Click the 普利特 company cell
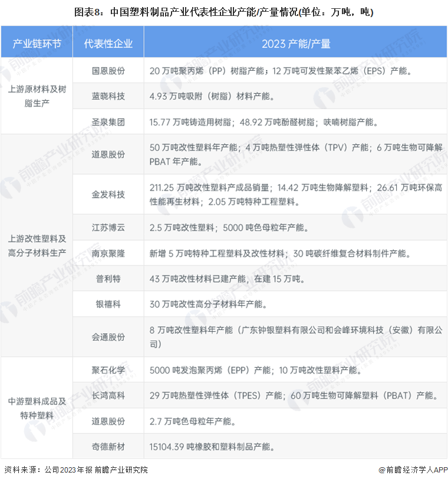The image size is (448, 482). 108,278
